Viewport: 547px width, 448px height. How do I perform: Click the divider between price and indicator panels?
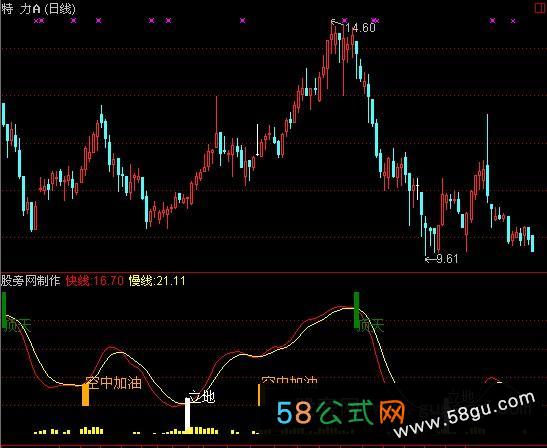pos(274,272)
